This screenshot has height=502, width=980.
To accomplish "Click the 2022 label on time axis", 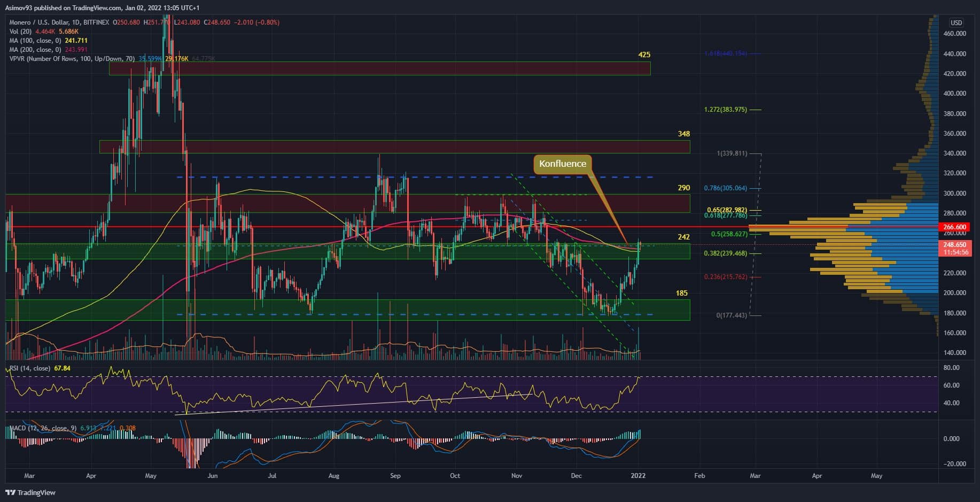I will click(x=639, y=476).
